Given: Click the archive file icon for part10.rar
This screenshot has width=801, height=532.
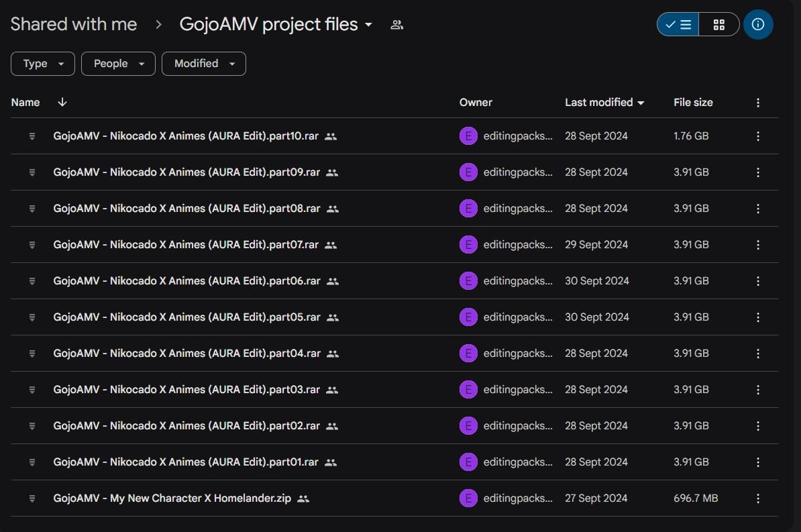Looking at the screenshot, I should 32,136.
